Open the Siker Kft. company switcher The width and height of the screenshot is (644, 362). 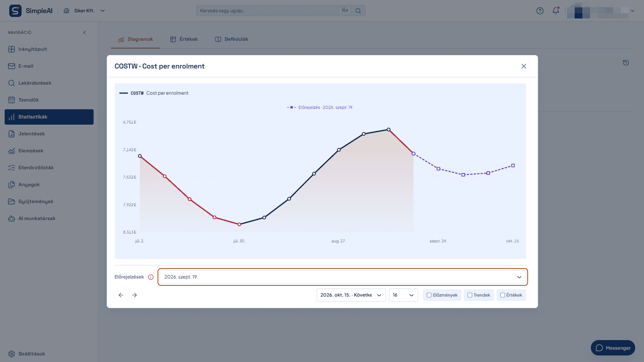point(84,11)
